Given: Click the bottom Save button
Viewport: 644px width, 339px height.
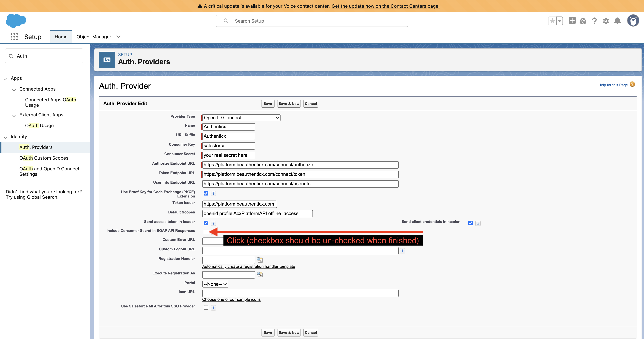Looking at the screenshot, I should 268,333.
